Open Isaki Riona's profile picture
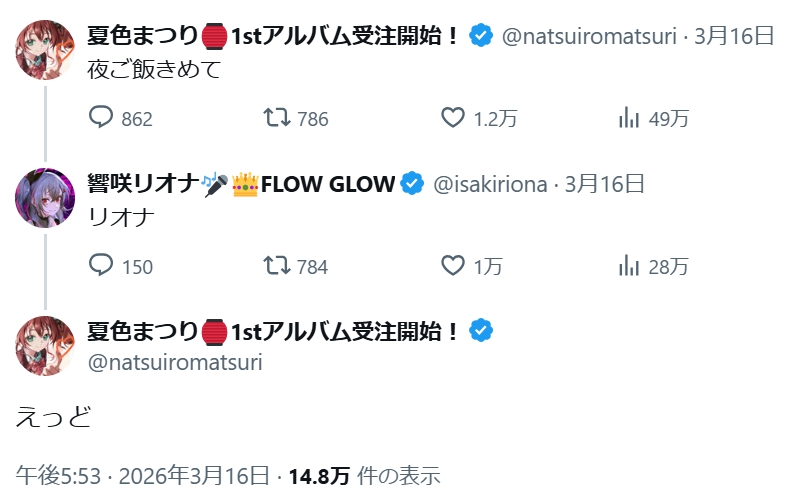Screen dimensions: 790x496 coord(45,196)
